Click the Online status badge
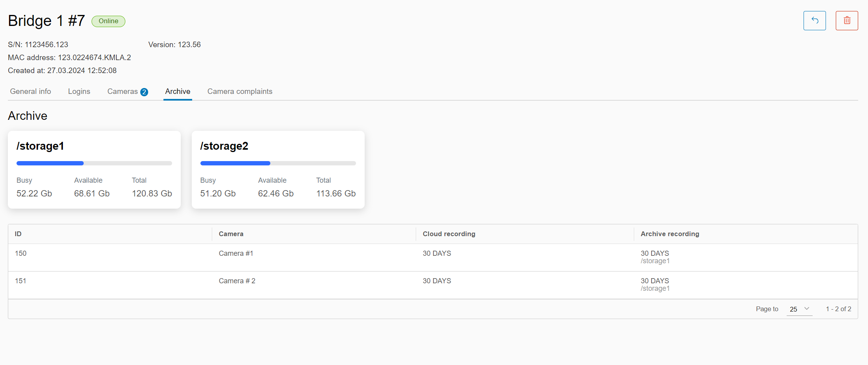The height and width of the screenshot is (365, 868). point(108,21)
